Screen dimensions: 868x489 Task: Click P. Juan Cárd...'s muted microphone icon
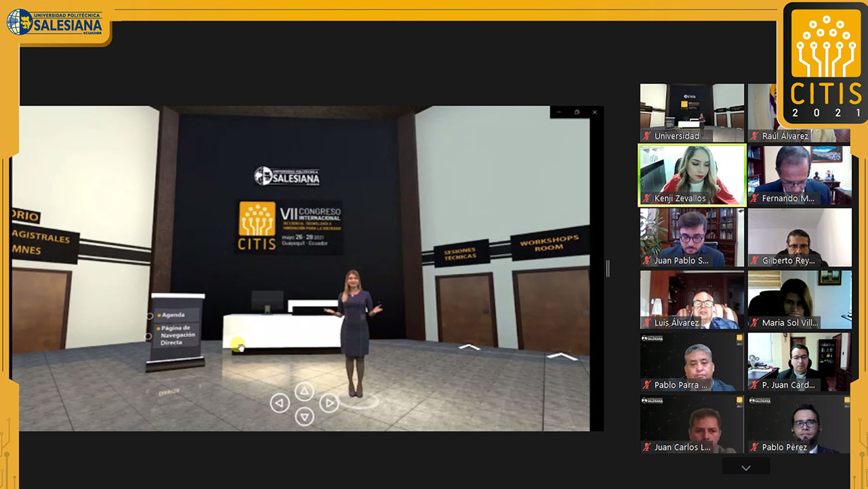click(x=755, y=385)
